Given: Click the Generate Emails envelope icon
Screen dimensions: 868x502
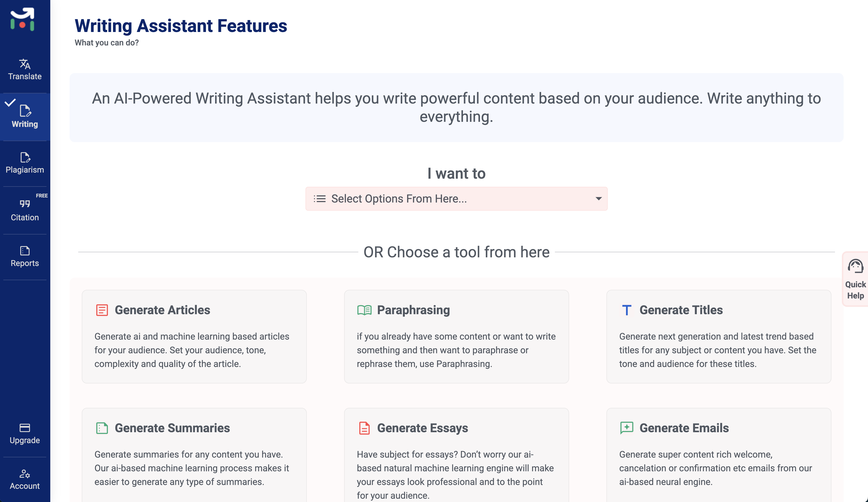Looking at the screenshot, I should pos(626,428).
